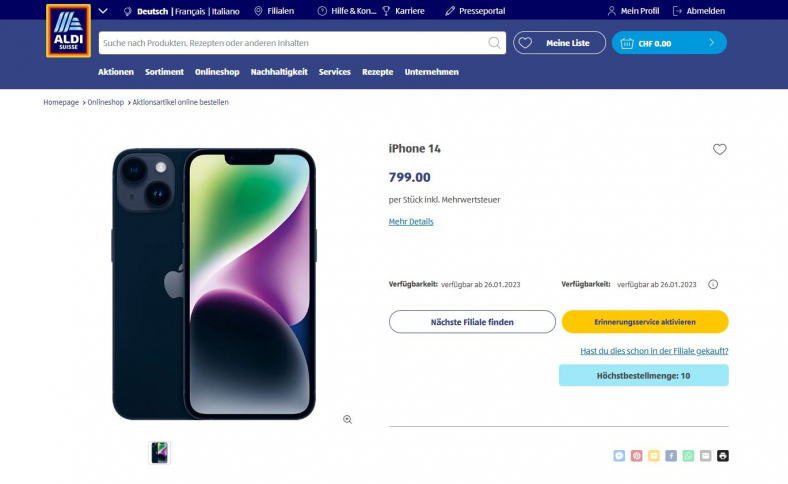Screen dimensions: 788x484
Task: Click the availability info icon
Action: (713, 284)
